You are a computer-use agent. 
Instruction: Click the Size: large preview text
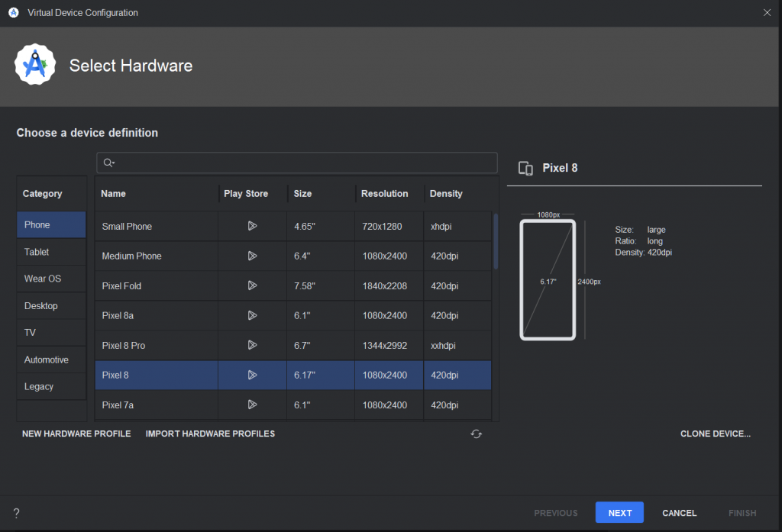640,229
